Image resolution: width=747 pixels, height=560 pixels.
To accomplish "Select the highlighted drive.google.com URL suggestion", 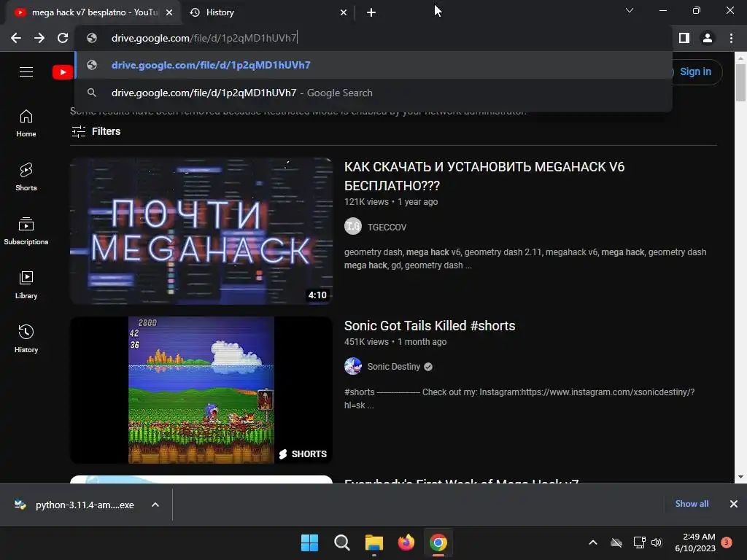I will (x=373, y=65).
